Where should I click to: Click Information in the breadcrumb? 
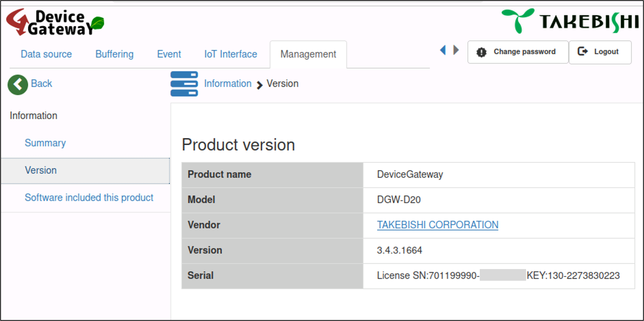[x=227, y=84]
